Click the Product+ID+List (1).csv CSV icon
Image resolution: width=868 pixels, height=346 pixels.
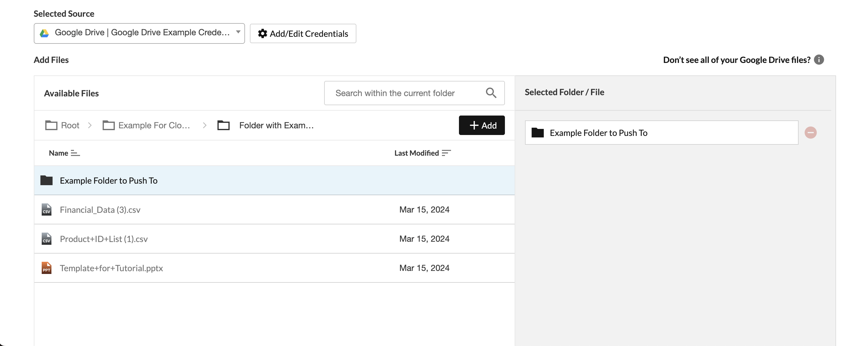(x=47, y=239)
